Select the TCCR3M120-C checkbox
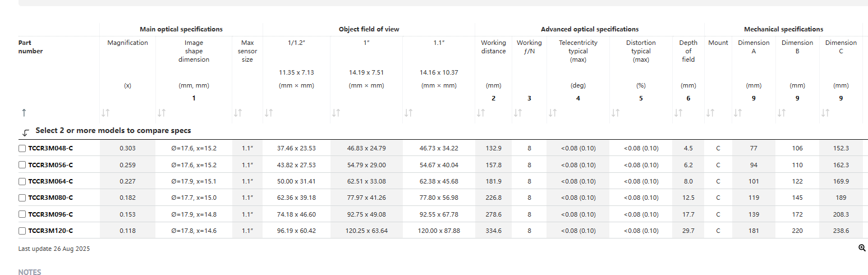Image resolution: width=868 pixels, height=275 pixels. (22, 231)
